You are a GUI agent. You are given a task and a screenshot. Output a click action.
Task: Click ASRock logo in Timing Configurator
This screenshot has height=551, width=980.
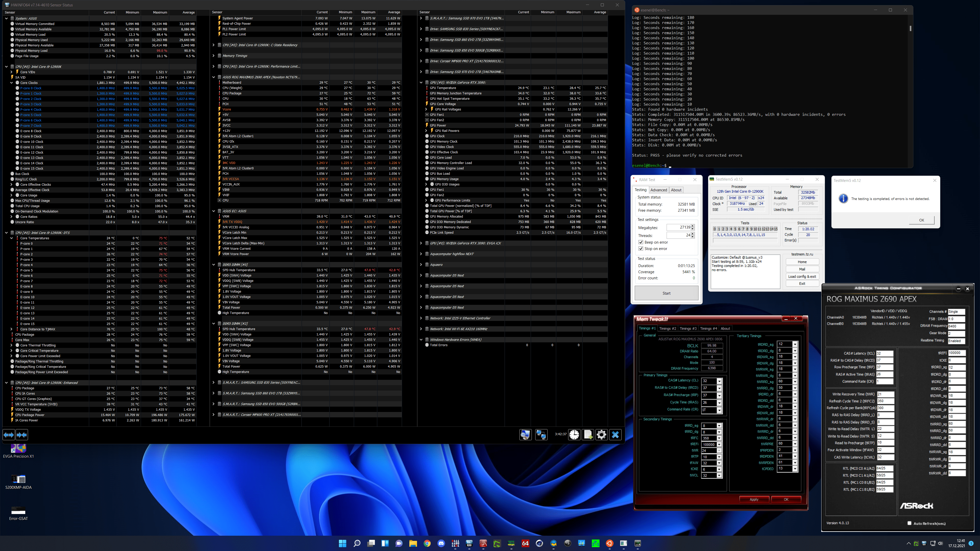click(x=916, y=506)
